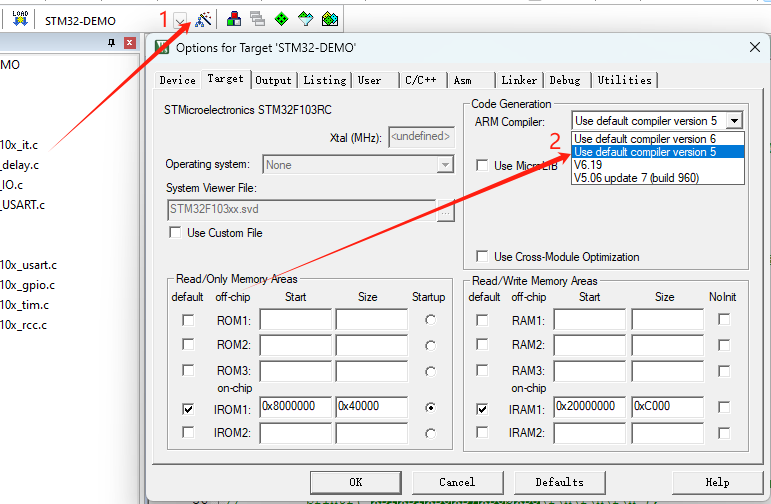This screenshot has width=771, height=504.
Task: Switch to the Device tab
Action: coord(178,80)
